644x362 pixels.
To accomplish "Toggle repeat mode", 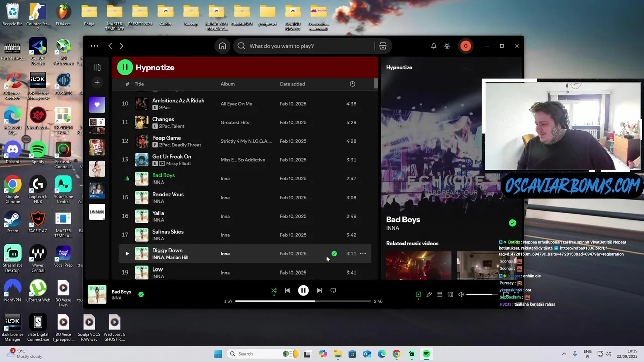I will (x=333, y=290).
